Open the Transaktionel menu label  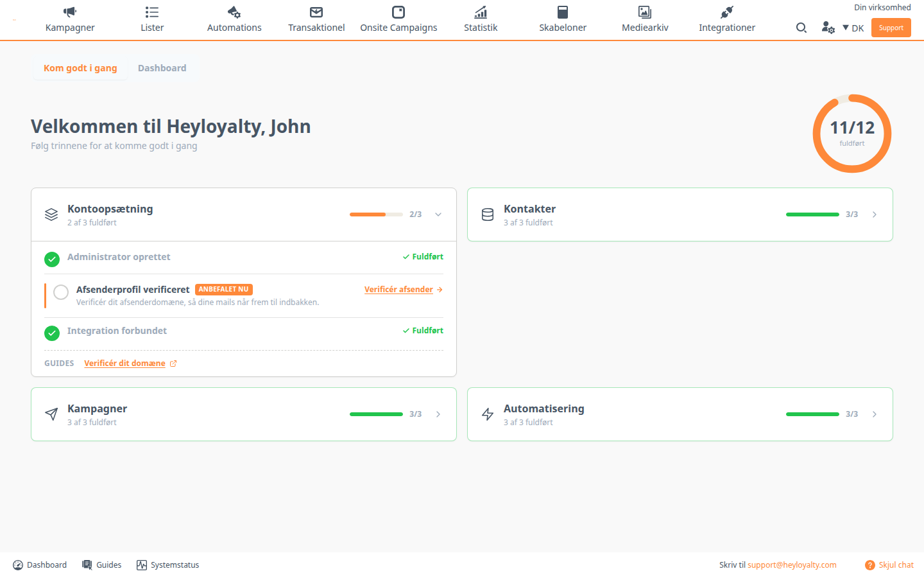(x=316, y=28)
